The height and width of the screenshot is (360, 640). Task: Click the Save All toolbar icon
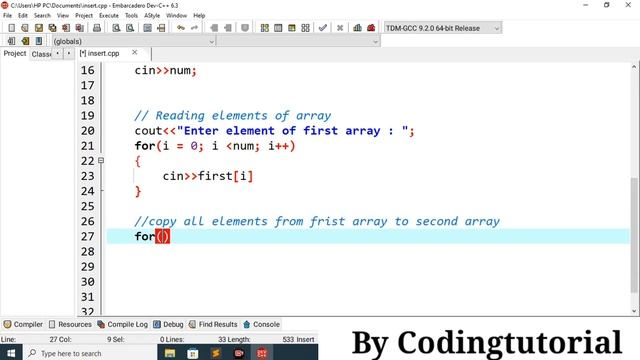[52, 28]
